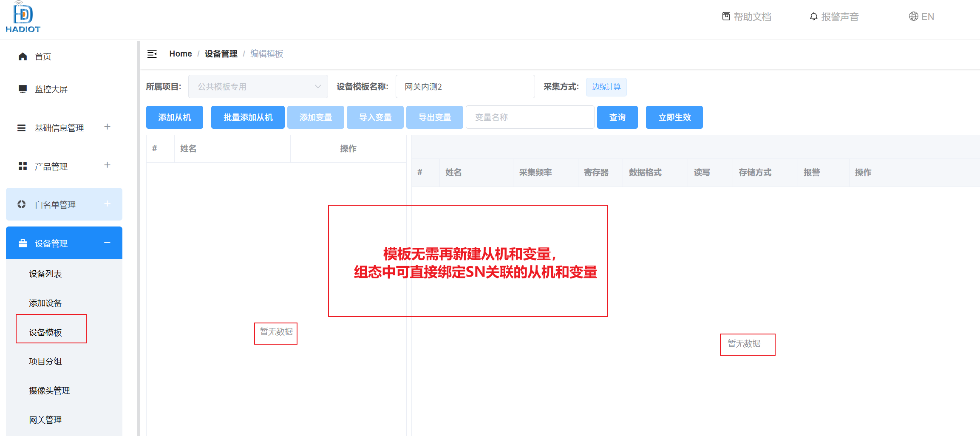Click the 设备管理 breadcrumb link
This screenshot has width=980, height=436.
tap(221, 54)
